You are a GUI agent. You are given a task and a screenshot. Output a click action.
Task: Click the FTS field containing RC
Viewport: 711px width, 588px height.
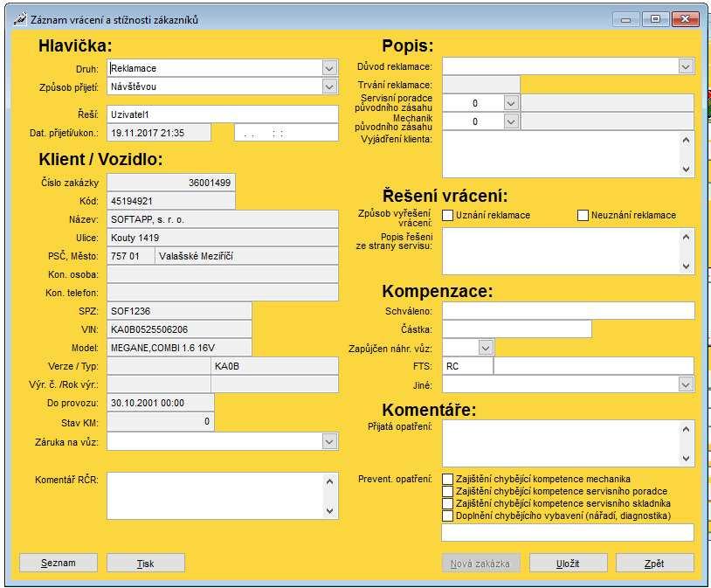pos(467,366)
